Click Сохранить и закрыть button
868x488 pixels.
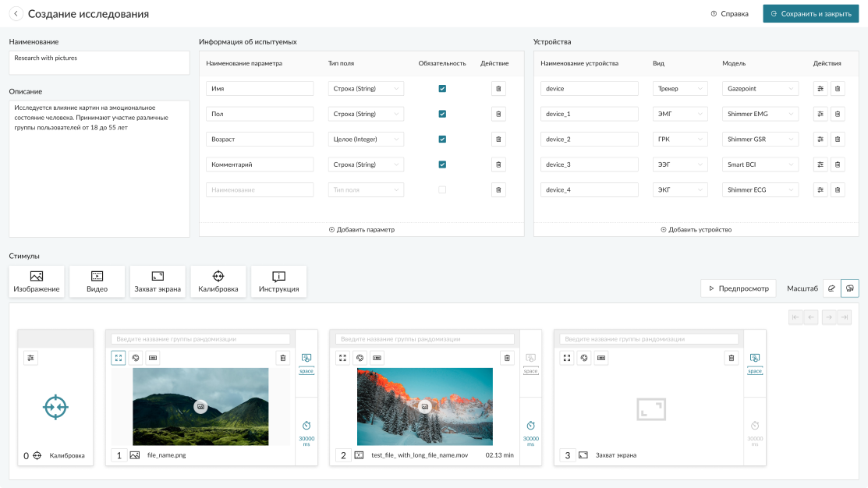[810, 14]
